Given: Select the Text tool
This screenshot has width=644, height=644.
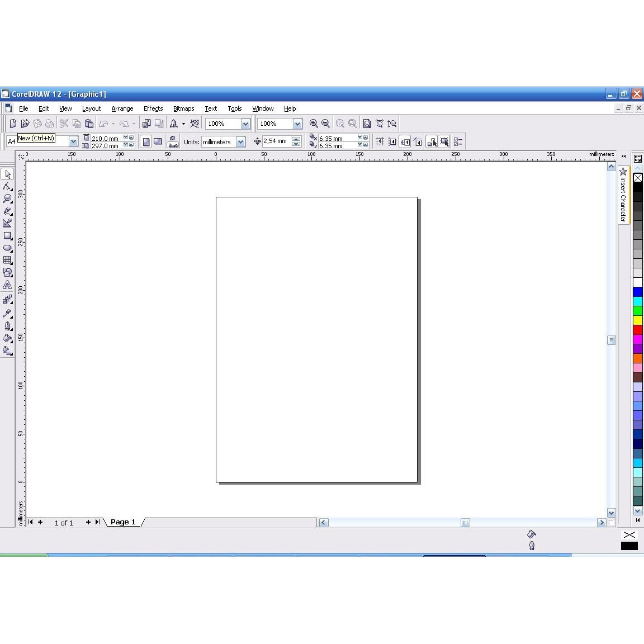Looking at the screenshot, I should tap(8, 285).
